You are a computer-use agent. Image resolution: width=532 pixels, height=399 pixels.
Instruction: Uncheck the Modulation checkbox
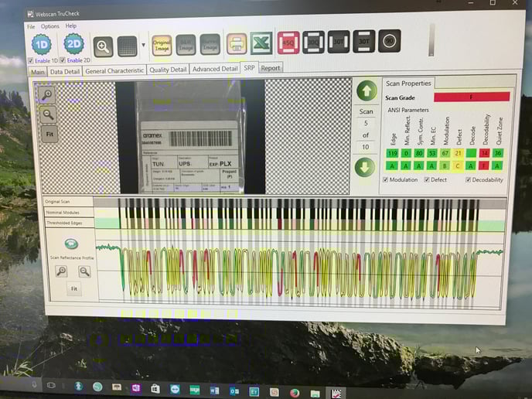387,179
